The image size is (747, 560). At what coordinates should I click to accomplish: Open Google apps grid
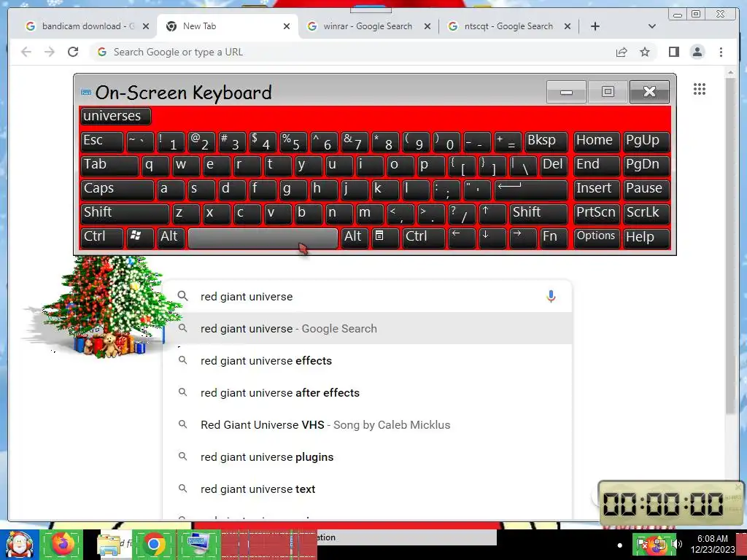pyautogui.click(x=700, y=89)
